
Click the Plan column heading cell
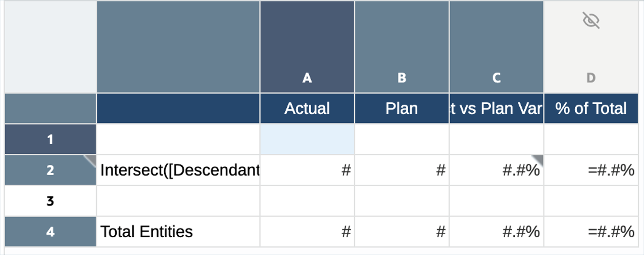tap(402, 108)
